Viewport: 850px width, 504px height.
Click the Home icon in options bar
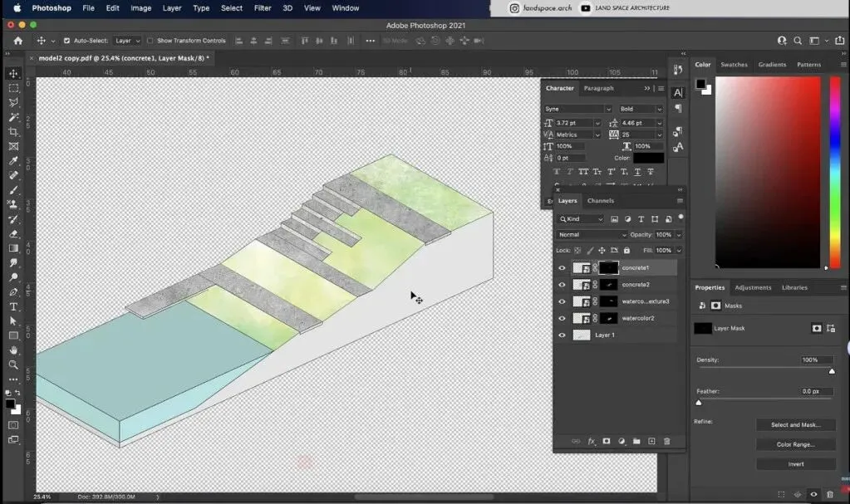[18, 41]
